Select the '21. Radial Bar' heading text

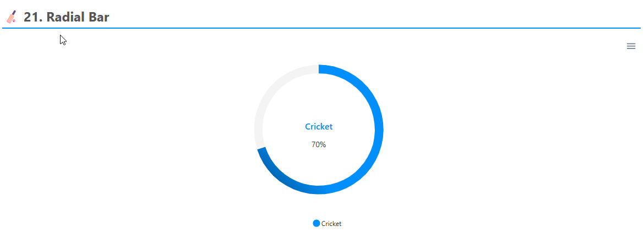[66, 17]
